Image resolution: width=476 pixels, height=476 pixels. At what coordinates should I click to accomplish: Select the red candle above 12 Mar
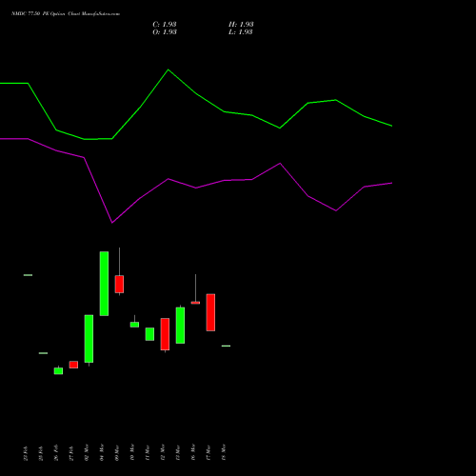point(165,334)
